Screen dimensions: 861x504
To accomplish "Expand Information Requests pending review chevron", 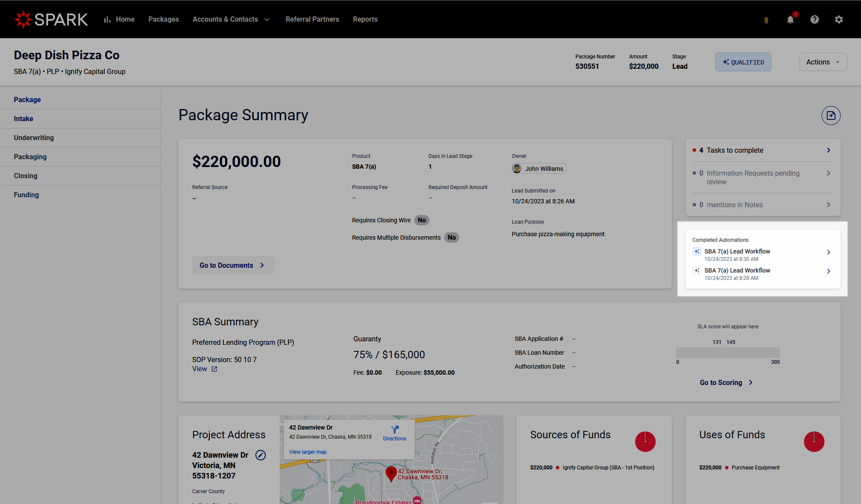I will click(x=829, y=173).
